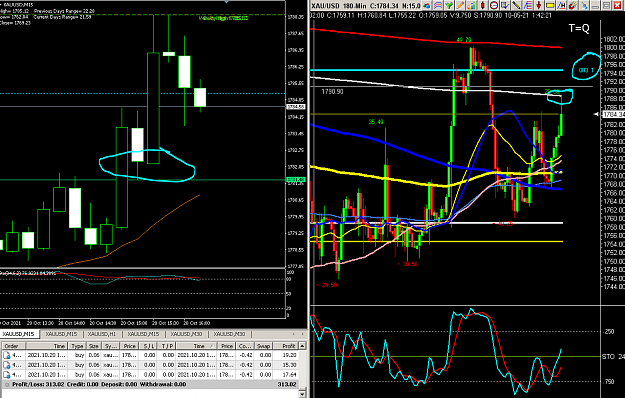Screen dimensions: 625x398
Task: Switch to the XAUUSD,H1 chart tab
Action: pyautogui.click(x=102, y=334)
